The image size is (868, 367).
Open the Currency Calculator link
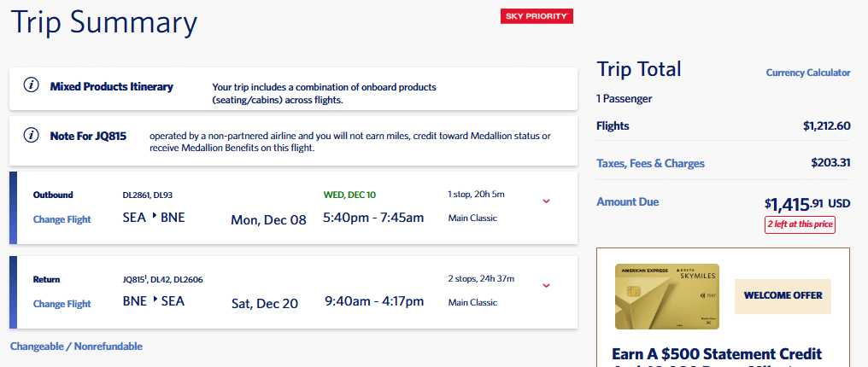point(808,73)
